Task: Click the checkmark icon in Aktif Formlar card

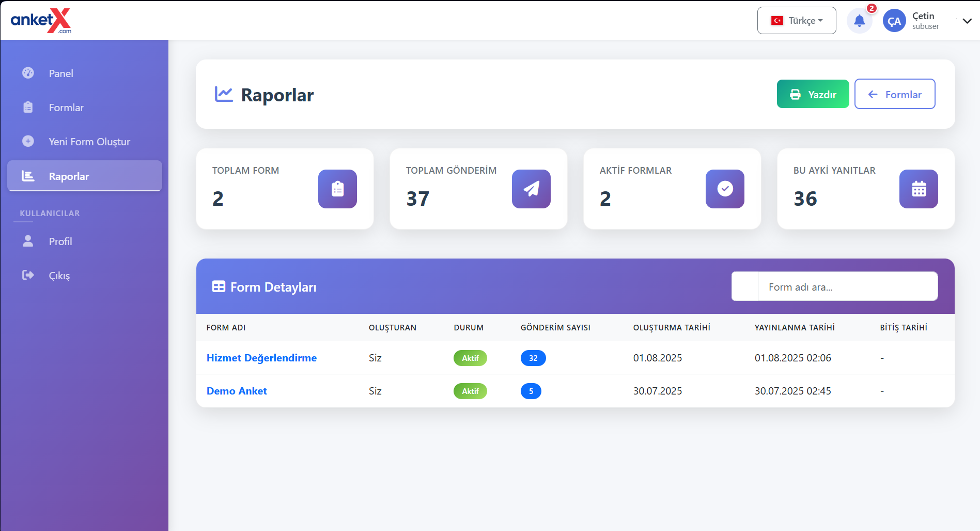Action: (725, 189)
